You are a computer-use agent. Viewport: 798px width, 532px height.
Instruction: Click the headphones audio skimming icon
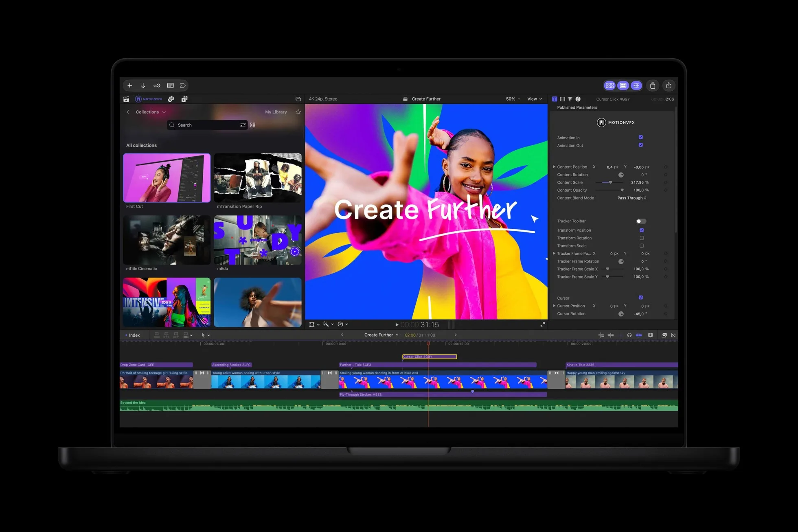(629, 335)
